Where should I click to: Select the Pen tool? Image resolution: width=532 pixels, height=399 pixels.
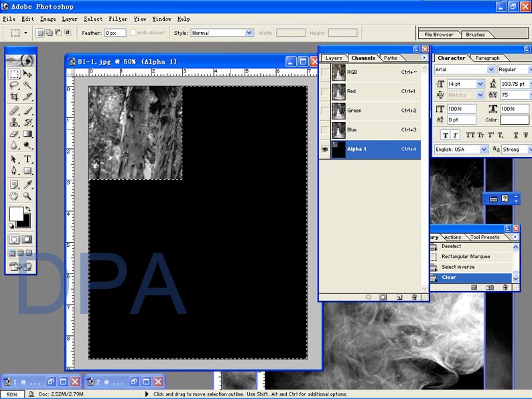coord(14,170)
